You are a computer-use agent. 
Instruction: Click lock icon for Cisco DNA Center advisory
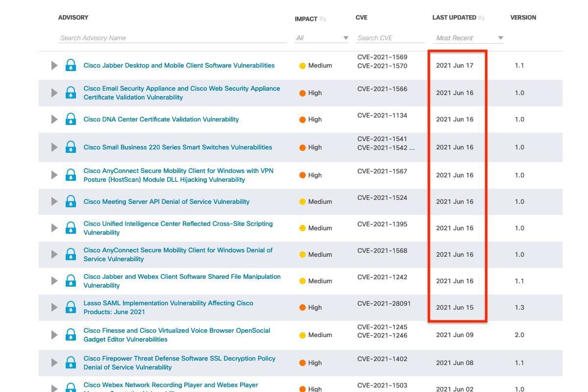click(71, 119)
